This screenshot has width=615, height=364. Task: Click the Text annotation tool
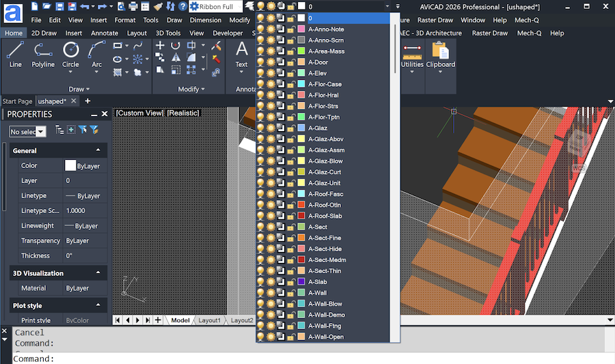[242, 55]
